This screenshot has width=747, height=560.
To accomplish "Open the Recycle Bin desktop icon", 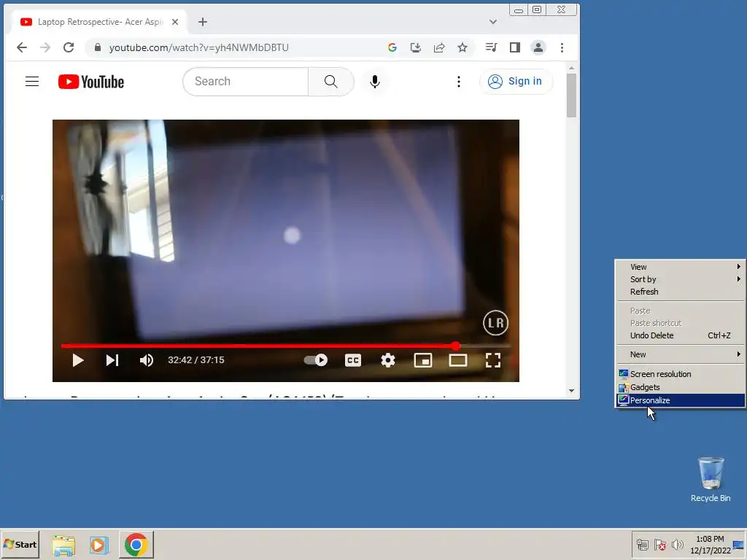I will [711, 479].
